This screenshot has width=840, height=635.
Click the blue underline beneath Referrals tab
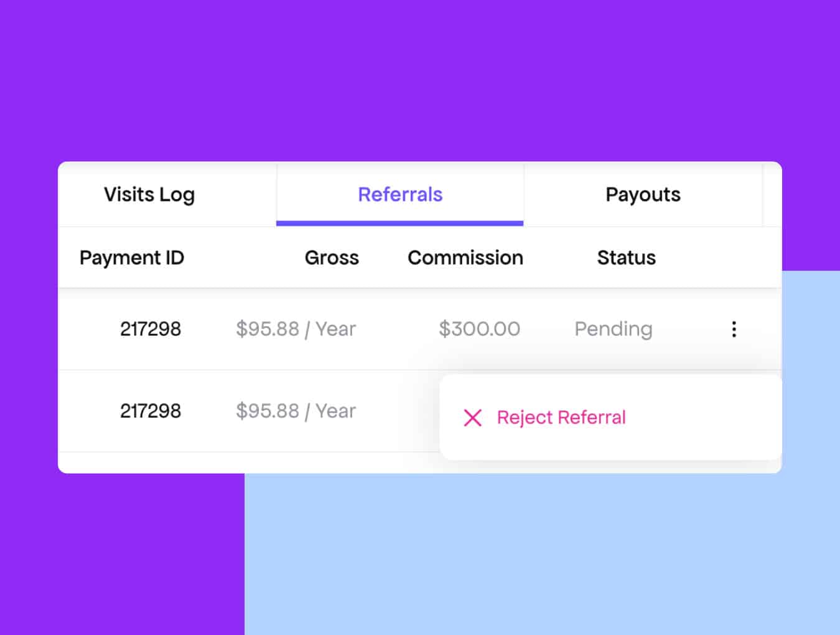coord(400,223)
